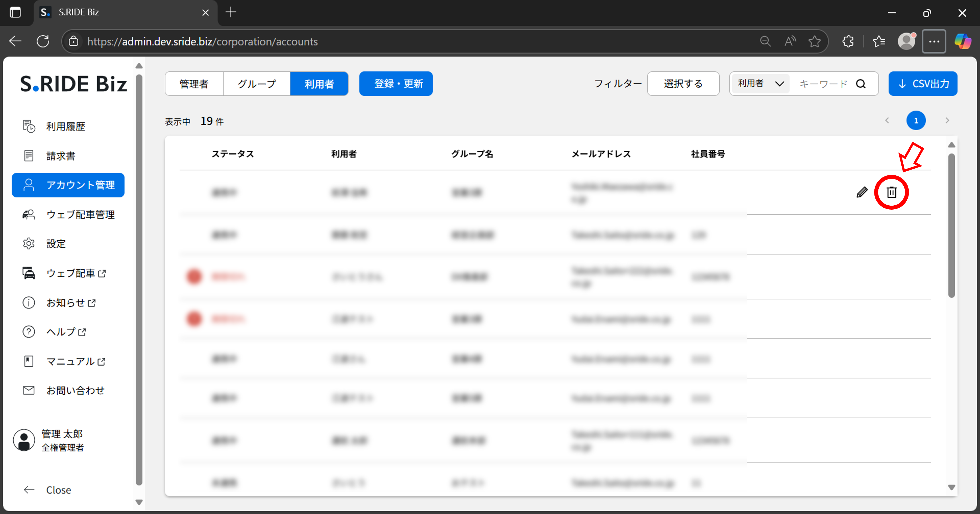The image size is (980, 514).
Task: Open the Copilot icon in toolbar
Action: pos(963,41)
